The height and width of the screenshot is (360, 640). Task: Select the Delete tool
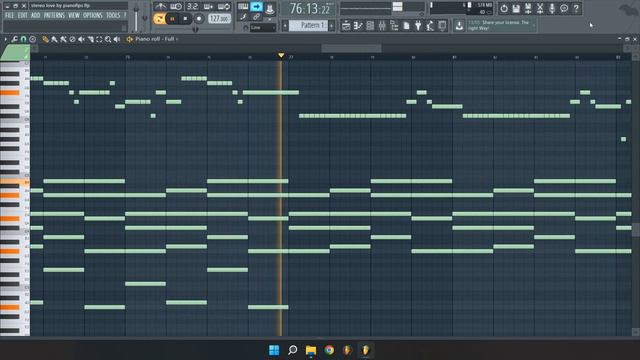(72, 39)
